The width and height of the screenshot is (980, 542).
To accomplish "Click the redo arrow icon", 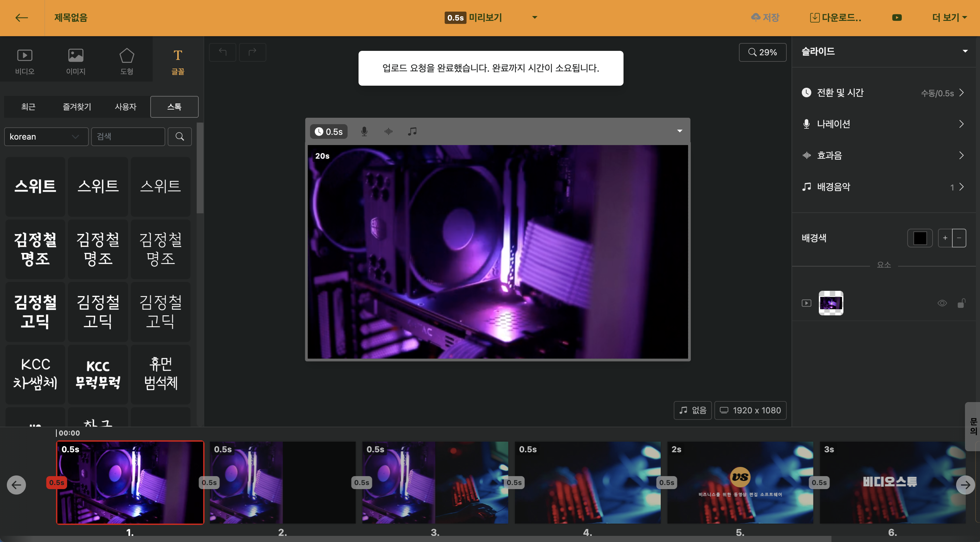I will click(x=252, y=52).
